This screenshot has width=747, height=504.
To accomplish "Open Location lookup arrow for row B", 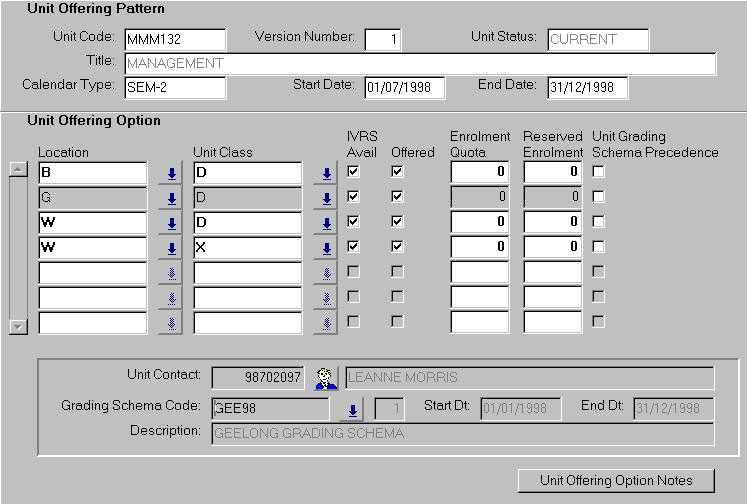I will pos(171,173).
